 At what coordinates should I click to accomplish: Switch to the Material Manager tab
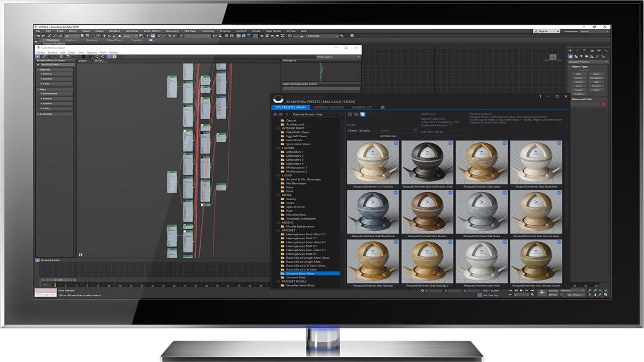(x=329, y=107)
